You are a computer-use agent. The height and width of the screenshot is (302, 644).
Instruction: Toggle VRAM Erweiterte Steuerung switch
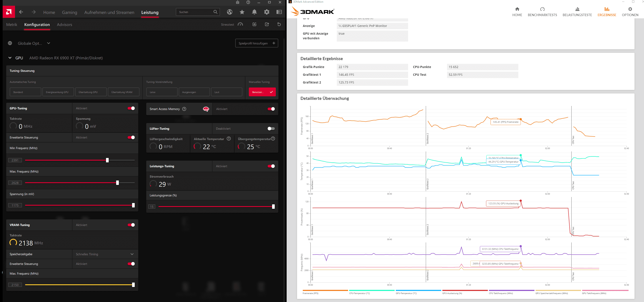[131, 264]
